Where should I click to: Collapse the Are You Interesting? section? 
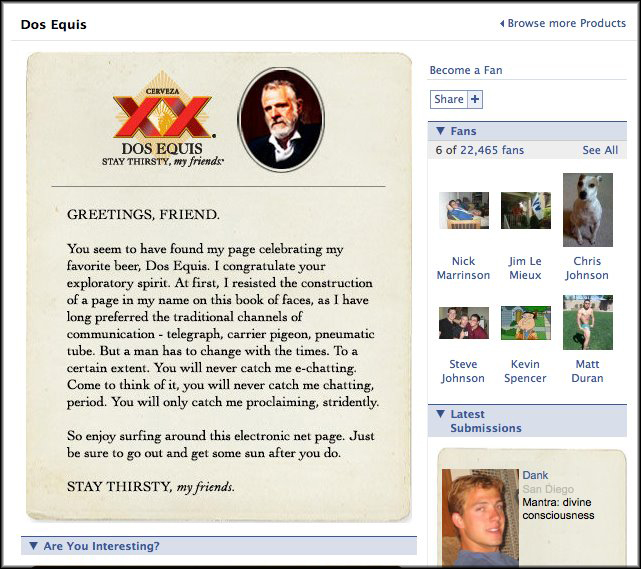[x=34, y=546]
